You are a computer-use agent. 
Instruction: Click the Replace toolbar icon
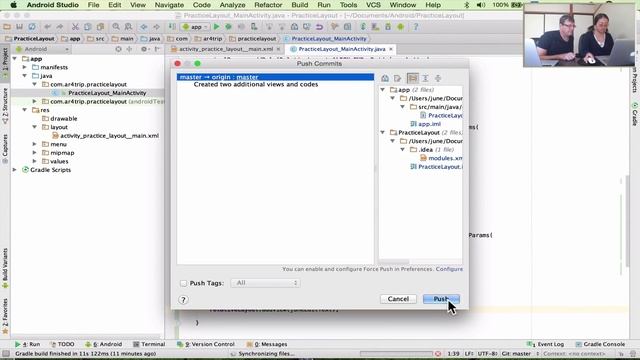(x=128, y=27)
